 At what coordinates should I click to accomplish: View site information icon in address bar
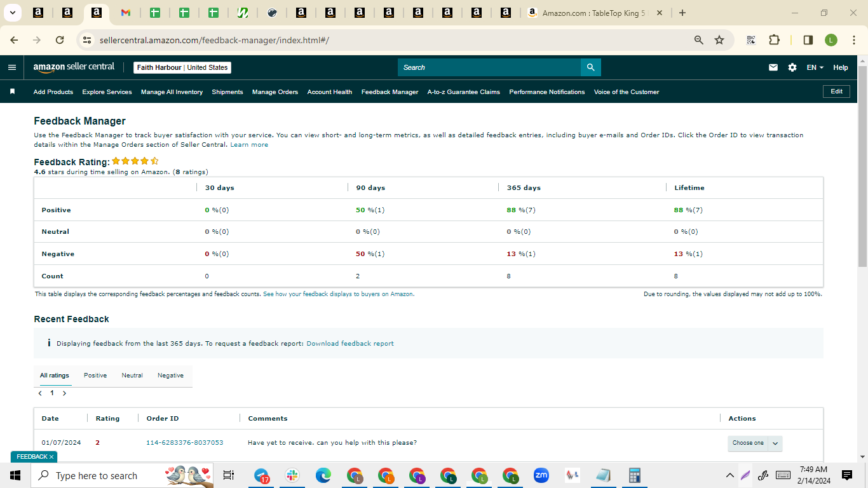[x=88, y=40]
